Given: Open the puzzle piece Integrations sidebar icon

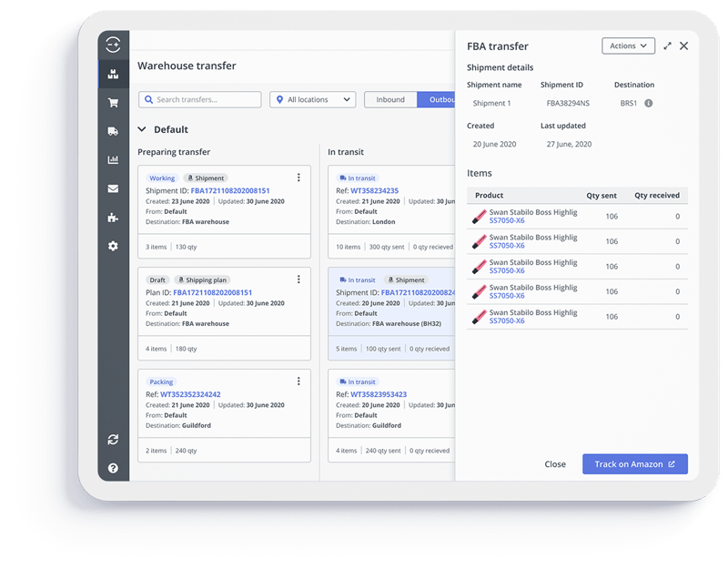Looking at the screenshot, I should (x=113, y=218).
